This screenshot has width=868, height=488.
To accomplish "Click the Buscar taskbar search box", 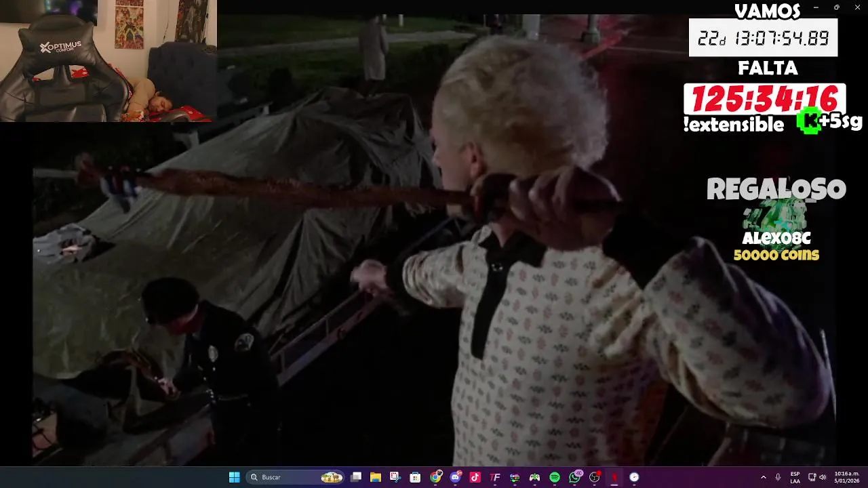I will (296, 477).
